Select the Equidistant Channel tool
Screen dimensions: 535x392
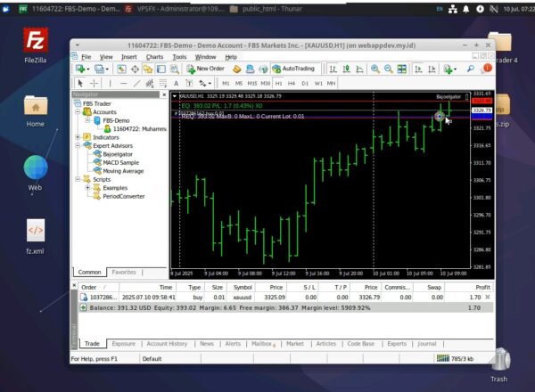[150, 83]
